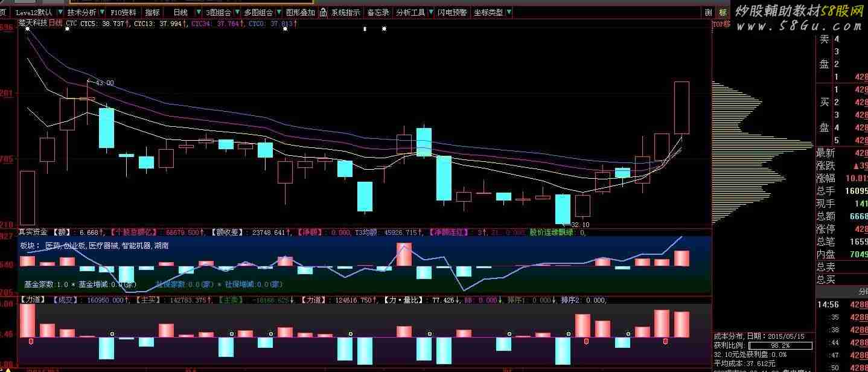Screen dimensions: 868x372
Task: Click the cyan candle at the 32.10 low
Action: tap(563, 209)
